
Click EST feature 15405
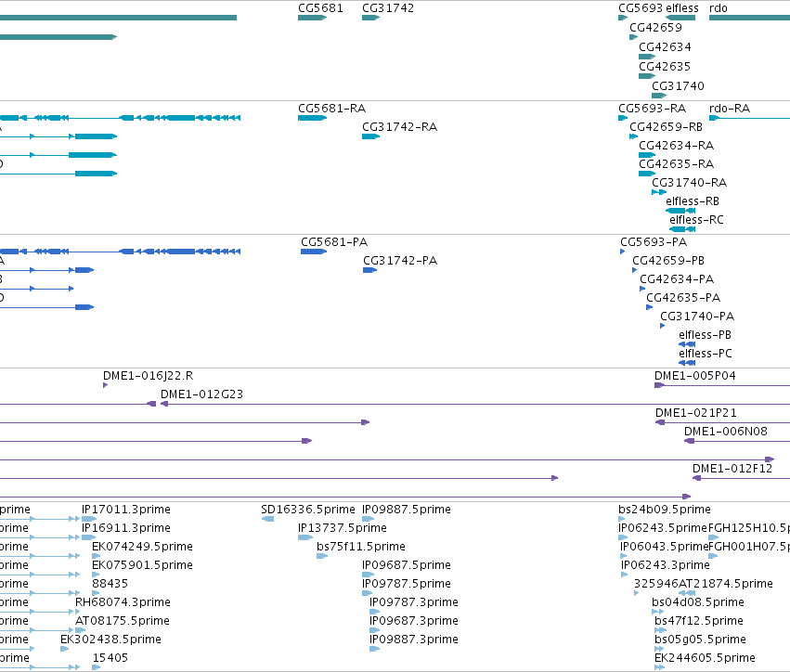click(97, 667)
